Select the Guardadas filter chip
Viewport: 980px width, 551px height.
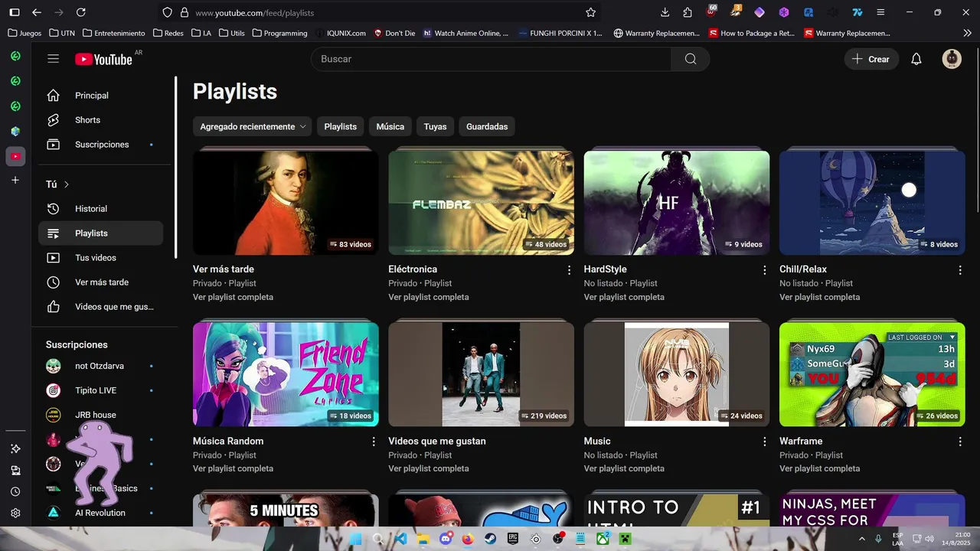click(487, 126)
